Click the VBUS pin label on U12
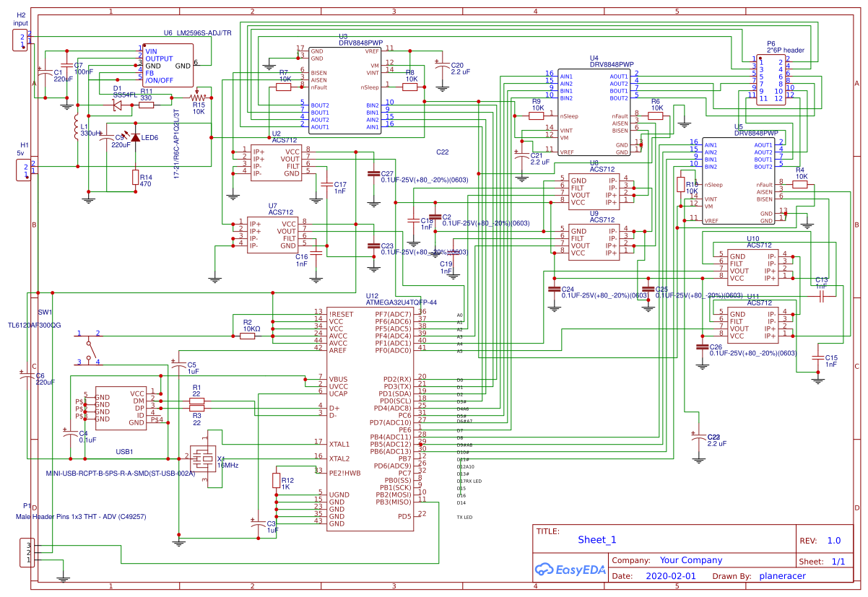The width and height of the screenshot is (868, 597). [x=338, y=378]
